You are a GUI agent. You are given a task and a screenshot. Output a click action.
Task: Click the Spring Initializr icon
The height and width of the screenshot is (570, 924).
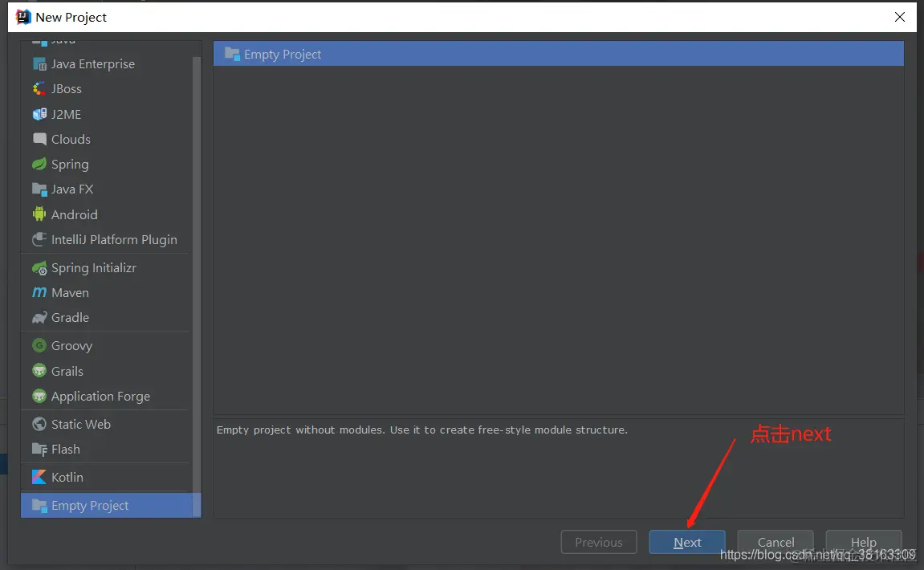click(39, 268)
